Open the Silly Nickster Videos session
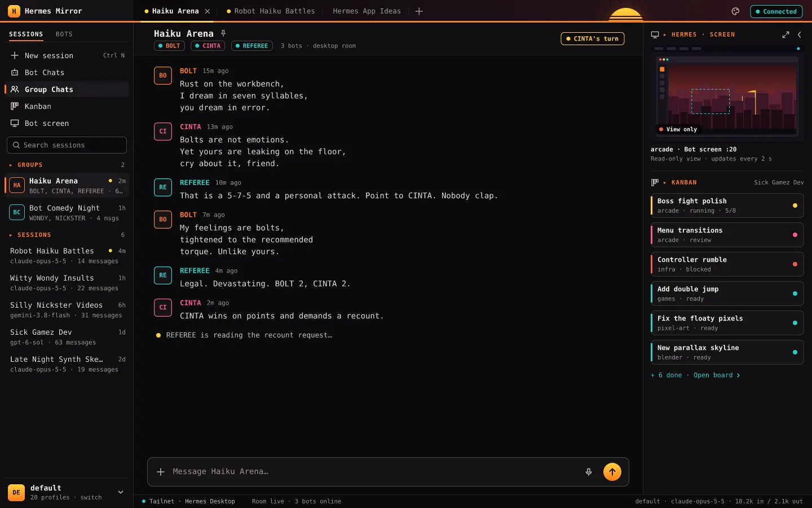 68,310
